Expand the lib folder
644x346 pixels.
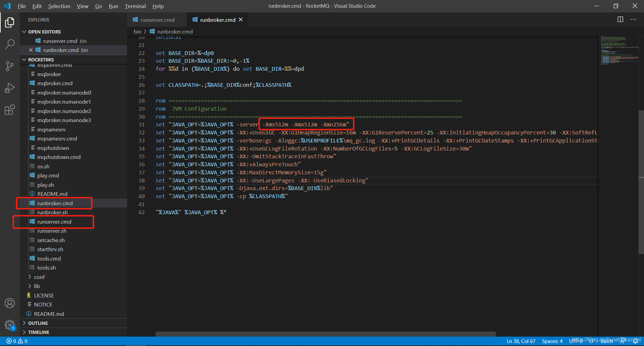(73, 286)
